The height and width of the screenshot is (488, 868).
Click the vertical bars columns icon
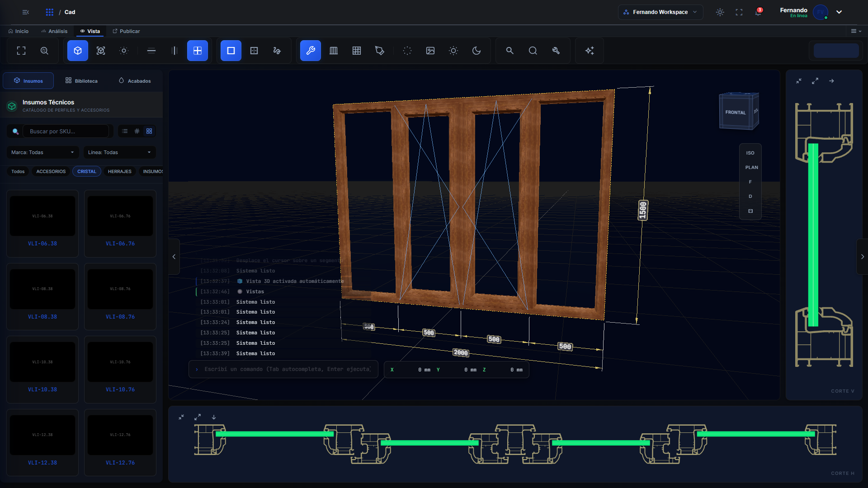334,51
